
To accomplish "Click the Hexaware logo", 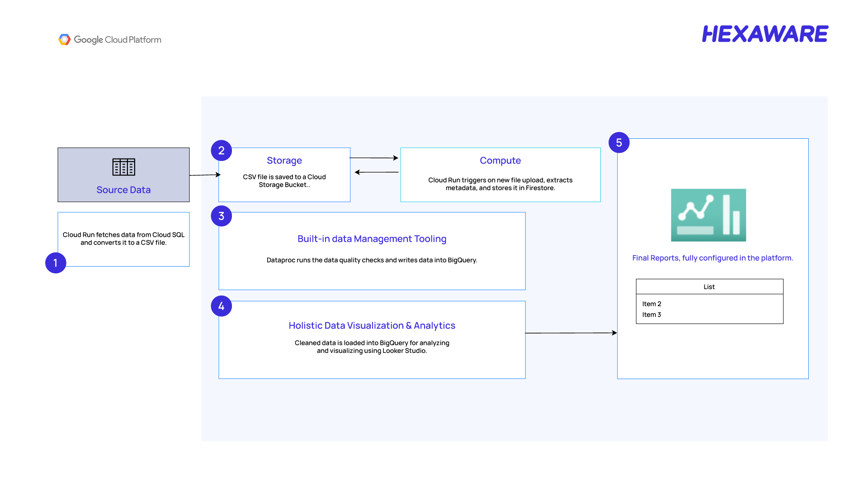I will [765, 34].
